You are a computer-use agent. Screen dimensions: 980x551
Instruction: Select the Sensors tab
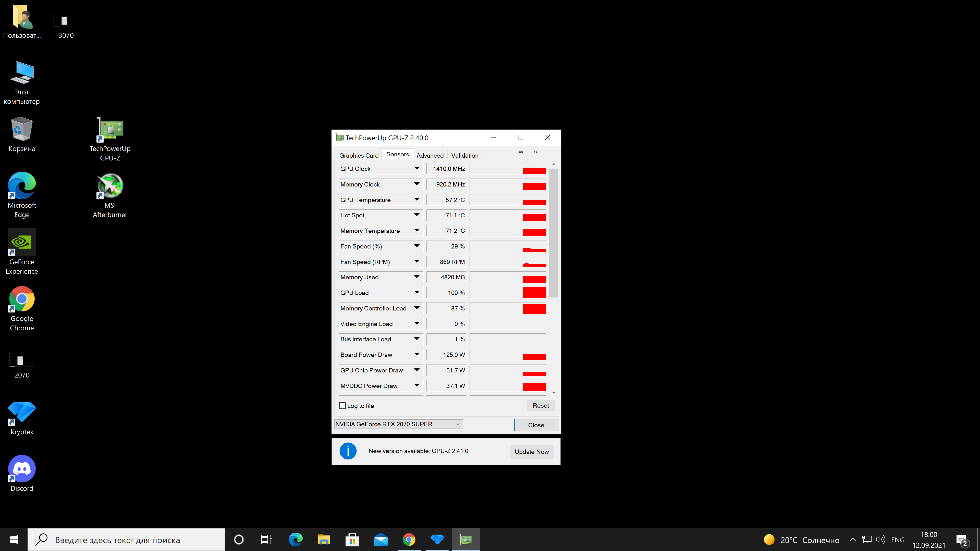[398, 154]
